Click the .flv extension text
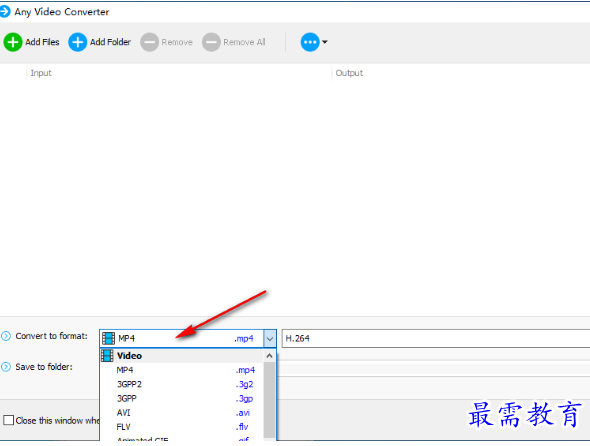590x446 pixels. (x=242, y=427)
